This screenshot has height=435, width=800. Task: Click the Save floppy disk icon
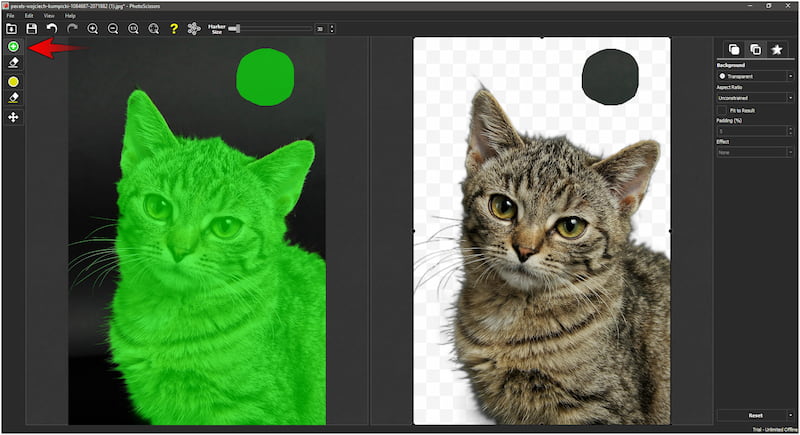[32, 29]
